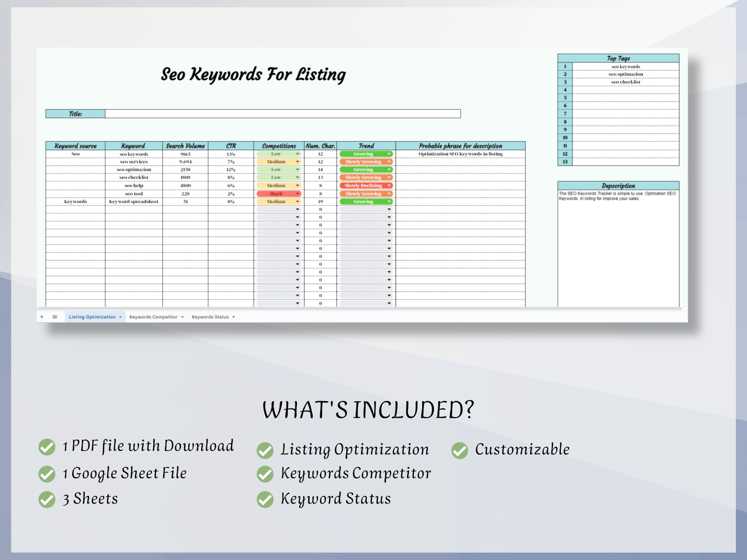Click Top Tags row 2 'seo optimazion'
The height and width of the screenshot is (560, 747).
(x=625, y=74)
